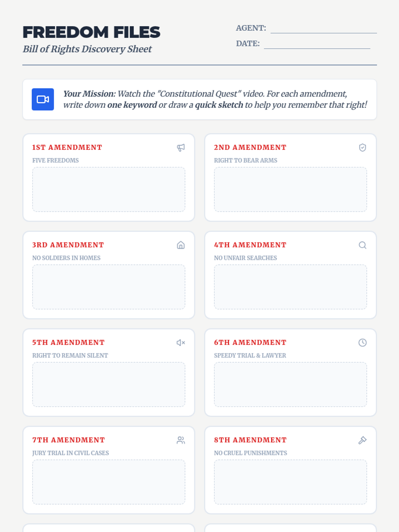Click the megaphone icon on 1st Amendment card
The width and height of the screenshot is (399, 532).
[181, 148]
